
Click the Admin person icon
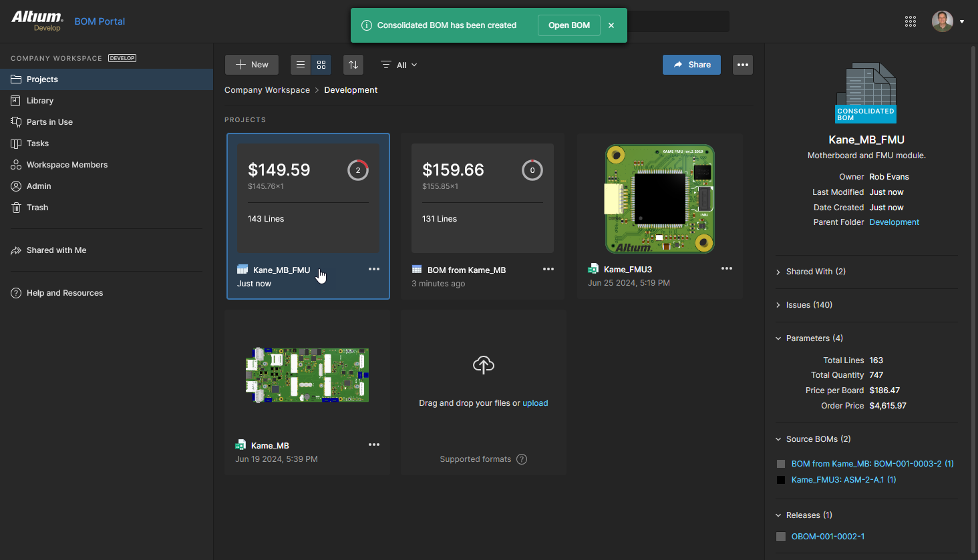click(x=16, y=186)
